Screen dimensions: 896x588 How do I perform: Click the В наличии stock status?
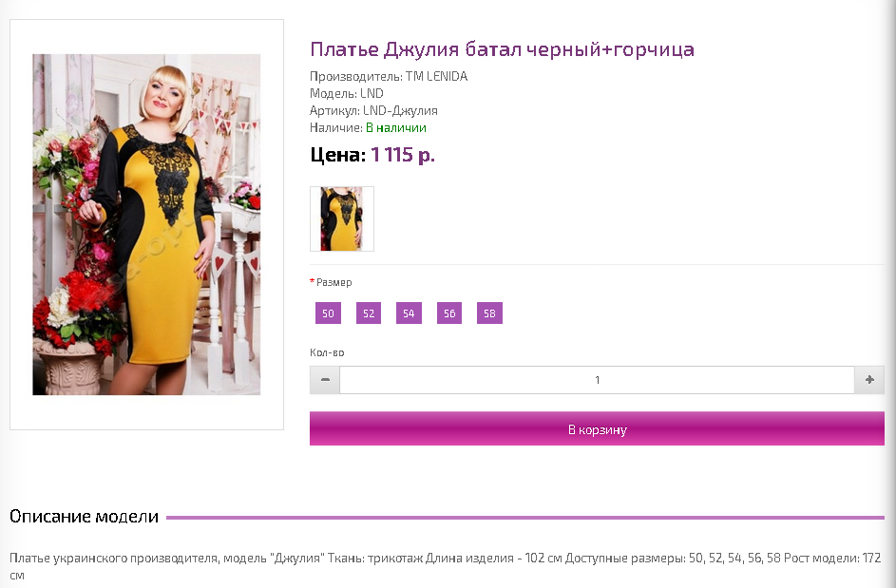(x=396, y=128)
